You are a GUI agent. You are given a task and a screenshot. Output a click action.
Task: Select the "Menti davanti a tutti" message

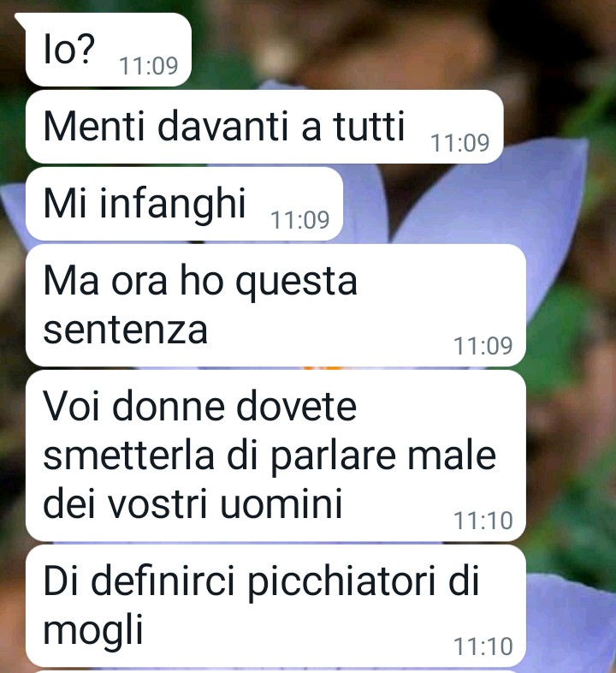264,127
